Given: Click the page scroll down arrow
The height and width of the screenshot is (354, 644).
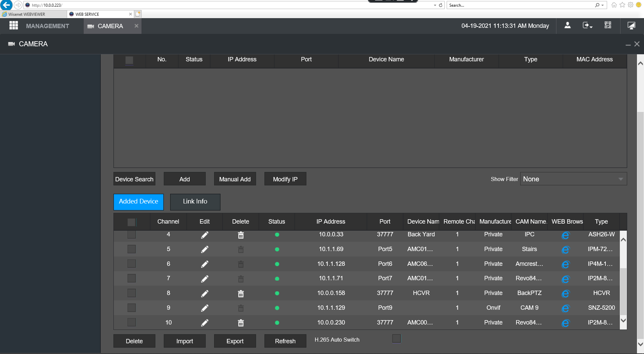Looking at the screenshot, I should click(x=640, y=344).
